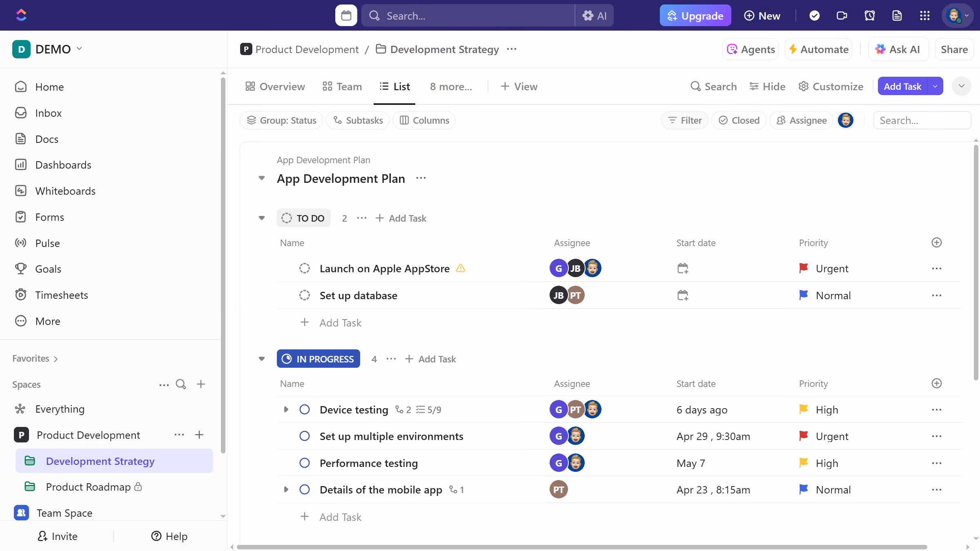
Task: Open Timesheets in the sidebar
Action: (x=62, y=295)
